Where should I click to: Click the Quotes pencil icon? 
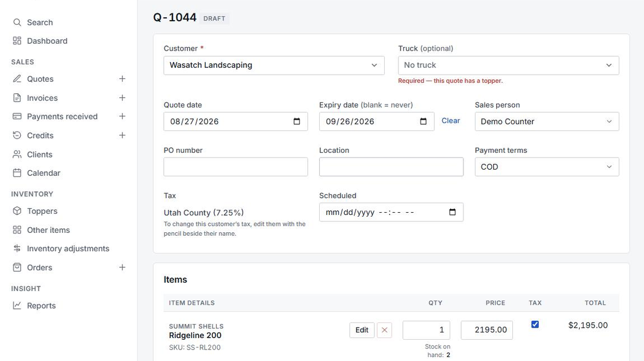[17, 78]
